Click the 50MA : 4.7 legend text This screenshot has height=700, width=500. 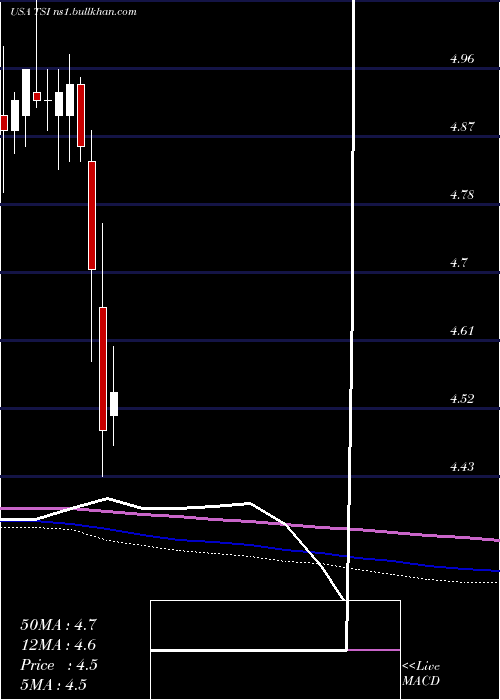[58, 625]
